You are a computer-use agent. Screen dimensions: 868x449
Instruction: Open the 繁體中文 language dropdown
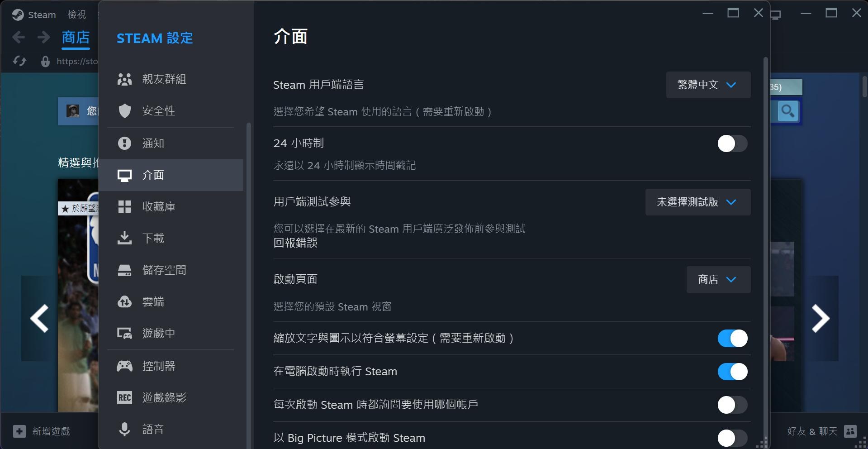[708, 85]
